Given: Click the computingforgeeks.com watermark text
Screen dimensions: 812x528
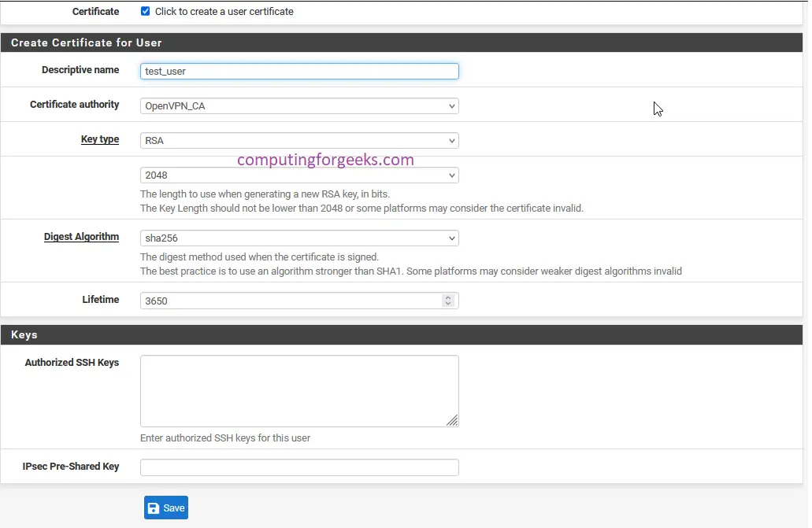Looking at the screenshot, I should (x=324, y=160).
